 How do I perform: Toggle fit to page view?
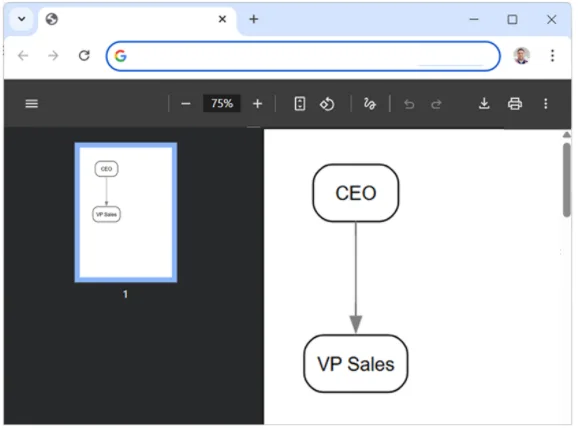(300, 104)
